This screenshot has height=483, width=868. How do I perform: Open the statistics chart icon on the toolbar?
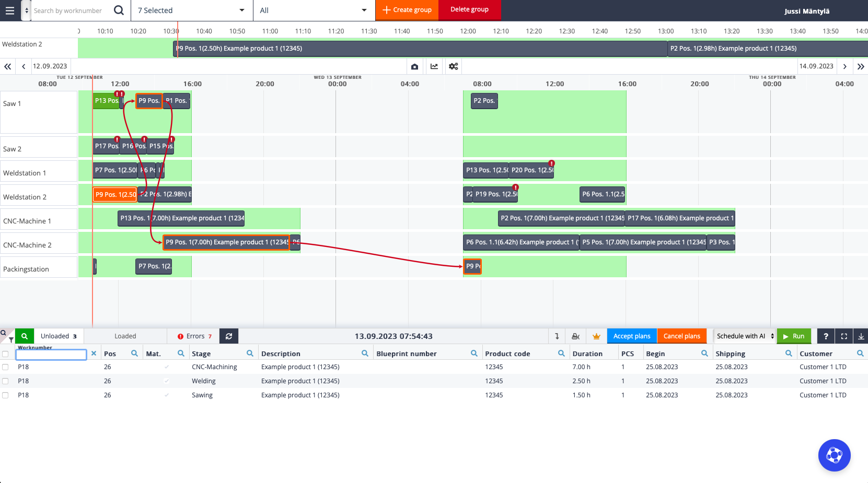point(434,66)
